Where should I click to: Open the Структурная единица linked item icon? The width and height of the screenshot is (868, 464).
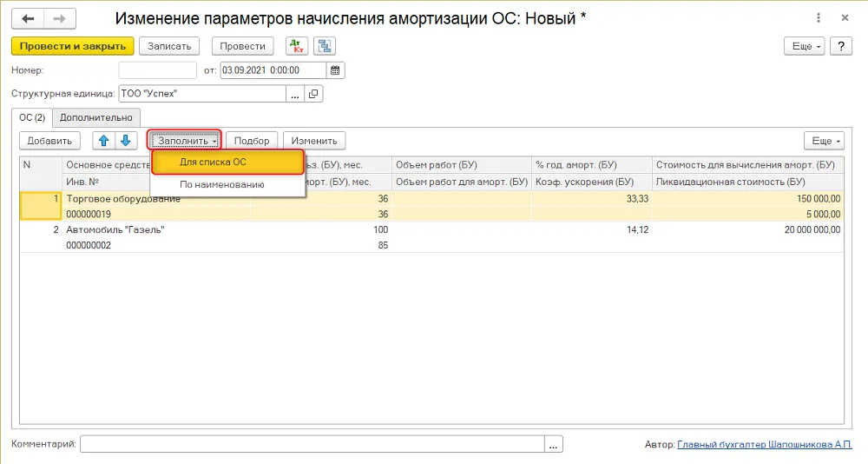313,94
